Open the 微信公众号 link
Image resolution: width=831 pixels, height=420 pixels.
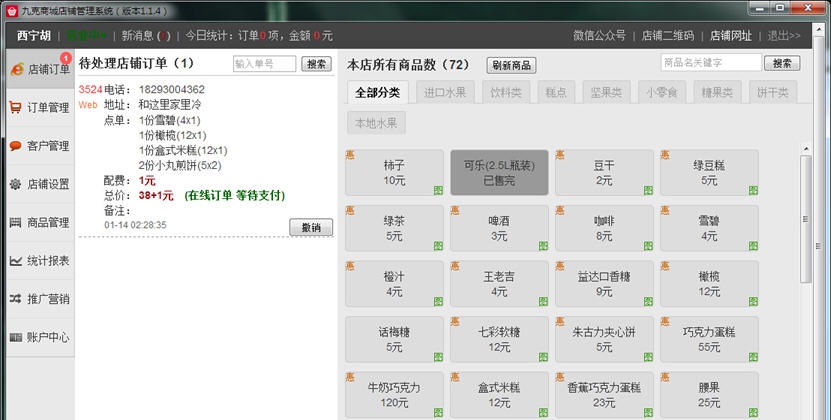(599, 36)
